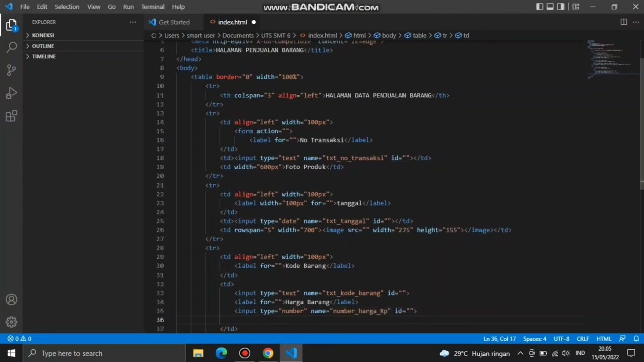Open customize layout icon
This screenshot has width=644, height=362.
coord(576,7)
